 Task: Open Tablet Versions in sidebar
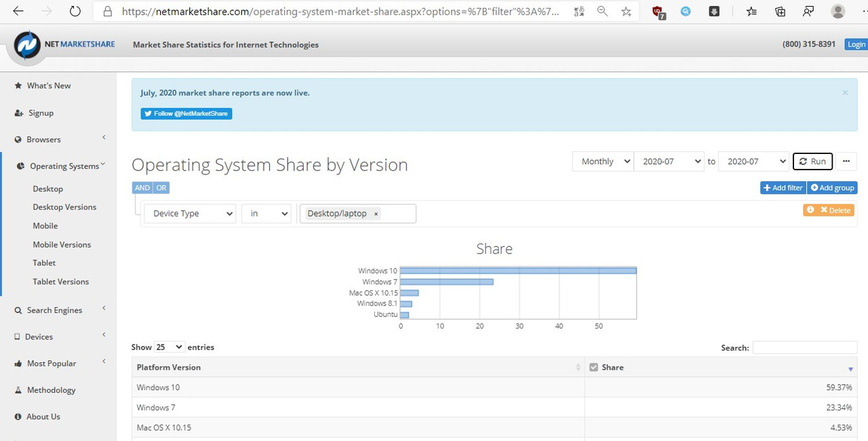click(x=60, y=282)
